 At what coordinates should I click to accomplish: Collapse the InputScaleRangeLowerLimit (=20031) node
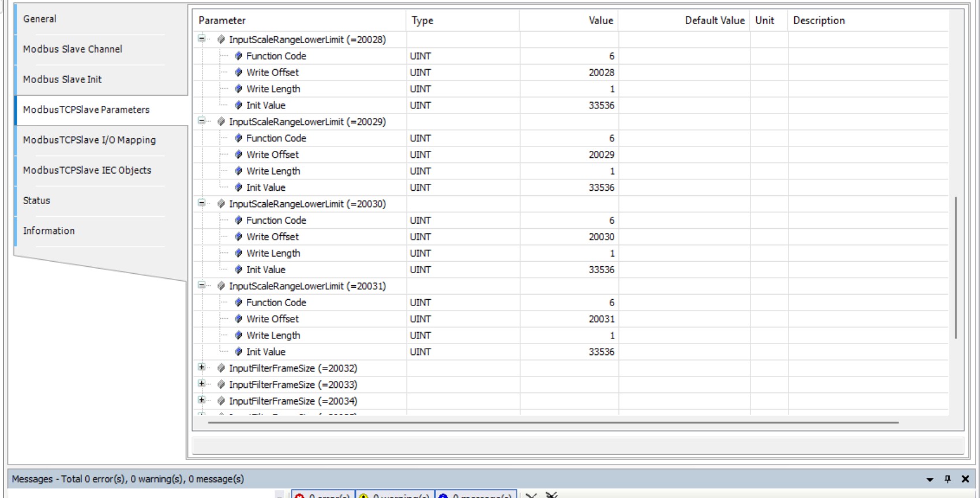(201, 285)
